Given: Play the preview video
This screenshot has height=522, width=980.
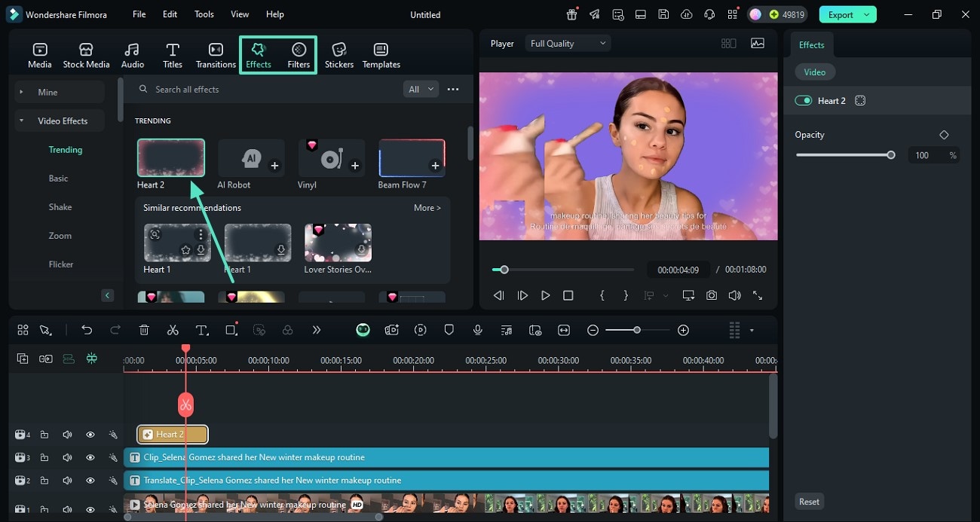Looking at the screenshot, I should click(x=546, y=296).
